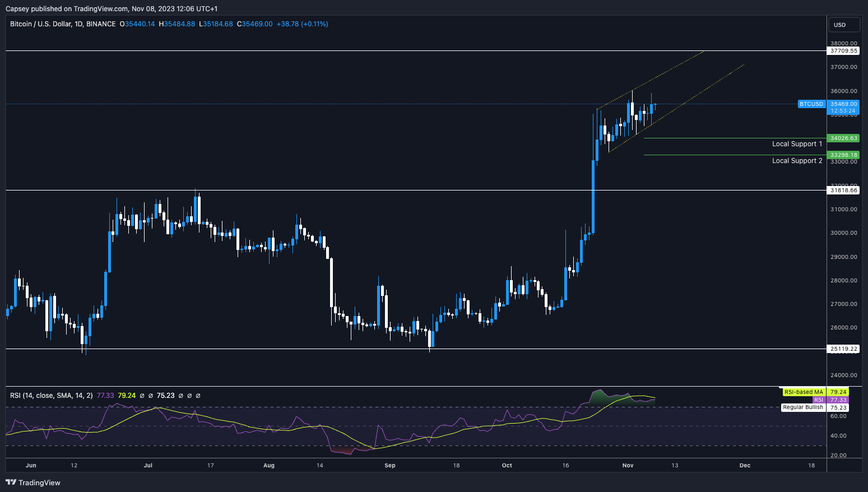Click the 37709.55 resistance price label

point(844,50)
